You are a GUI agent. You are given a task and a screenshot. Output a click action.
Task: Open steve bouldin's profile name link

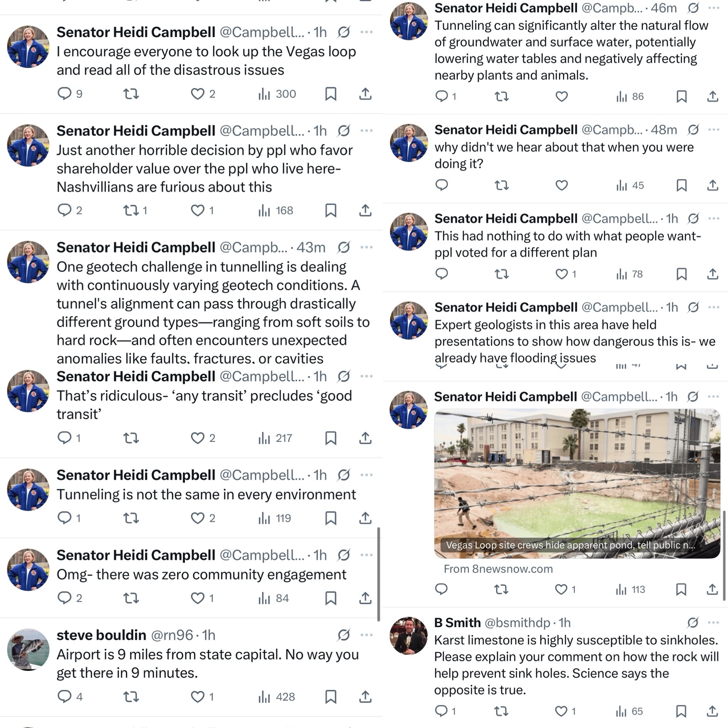(x=101, y=635)
